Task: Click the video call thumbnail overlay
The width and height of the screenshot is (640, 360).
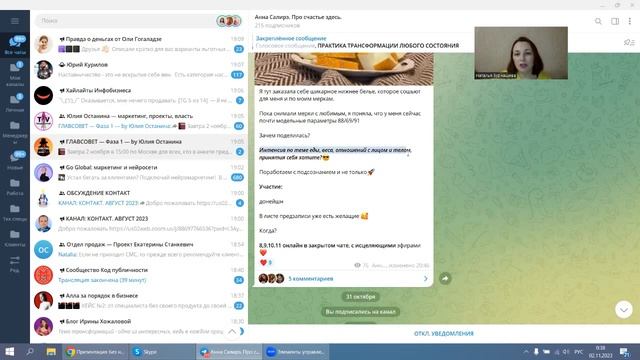Action: coord(521,53)
